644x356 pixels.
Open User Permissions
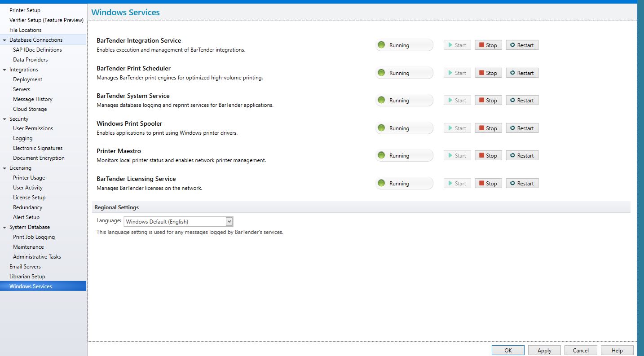point(33,128)
